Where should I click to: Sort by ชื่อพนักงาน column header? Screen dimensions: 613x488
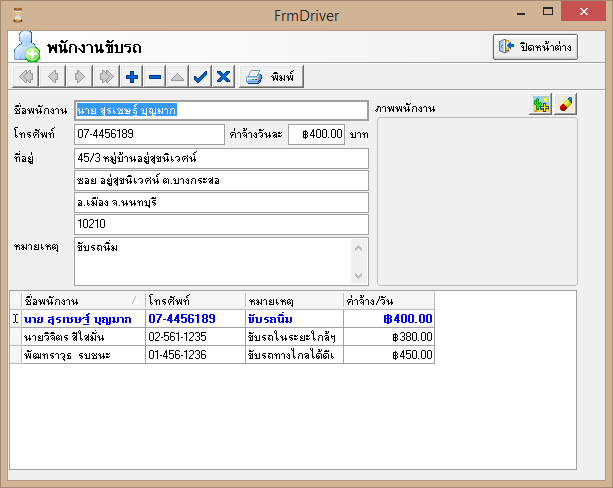point(83,301)
